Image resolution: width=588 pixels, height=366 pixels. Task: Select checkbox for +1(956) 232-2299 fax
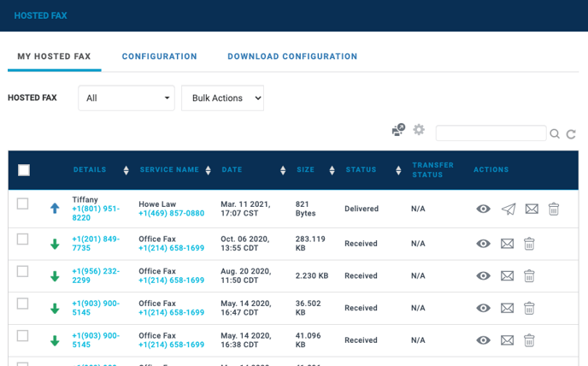click(23, 271)
